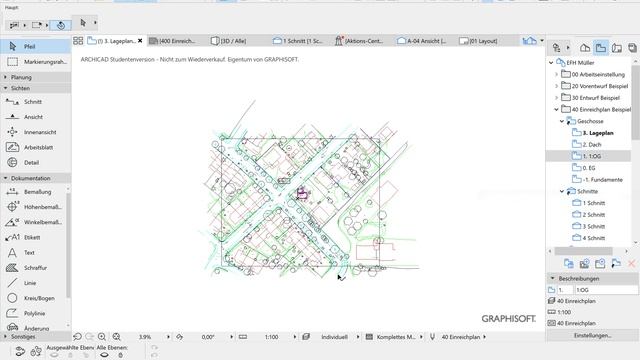Screen dimensions: 640x360
Task: Click the zoom in magnifier icon
Action: click(x=102, y=337)
